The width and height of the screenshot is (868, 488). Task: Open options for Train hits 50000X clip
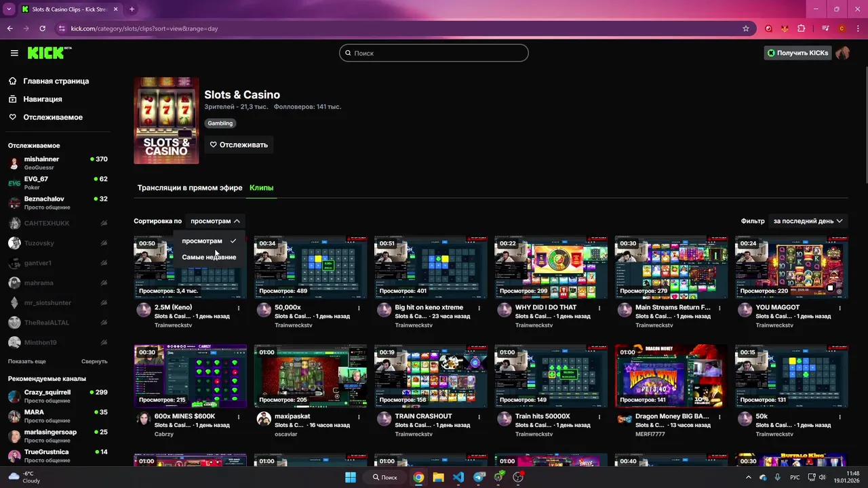tap(599, 417)
